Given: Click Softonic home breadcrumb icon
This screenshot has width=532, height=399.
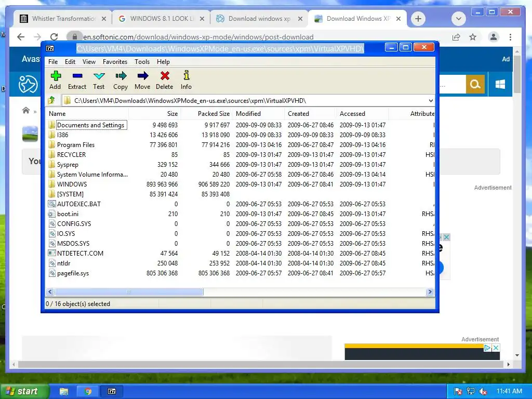Looking at the screenshot, I should (x=26, y=110).
